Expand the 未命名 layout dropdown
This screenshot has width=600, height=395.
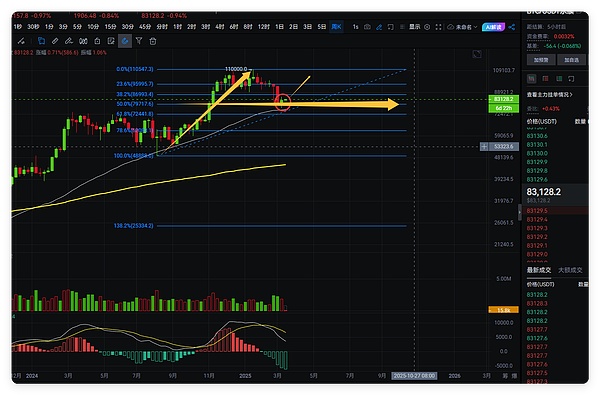pos(463,27)
